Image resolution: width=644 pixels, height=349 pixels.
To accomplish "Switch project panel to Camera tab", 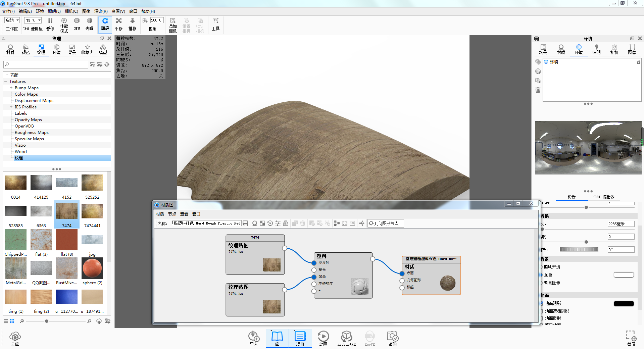I will coord(614,49).
